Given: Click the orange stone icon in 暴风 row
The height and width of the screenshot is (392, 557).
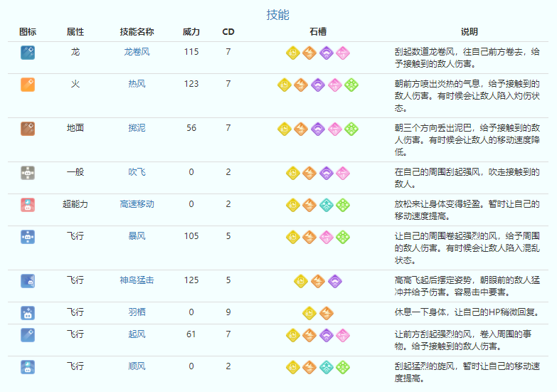Looking at the screenshot, I should coord(309,237).
